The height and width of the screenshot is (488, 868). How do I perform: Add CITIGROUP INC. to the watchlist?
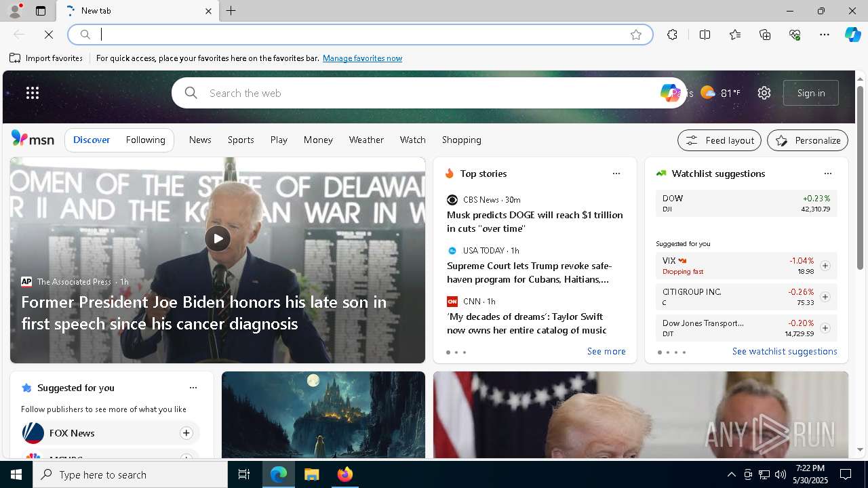pyautogui.click(x=825, y=297)
